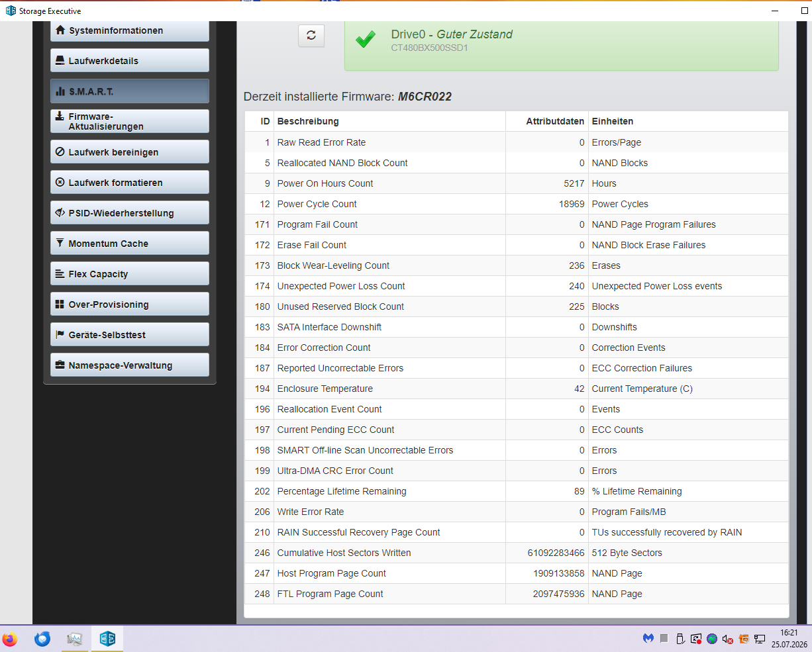The image size is (812, 652).
Task: Open Laufwerk bereinigen in the sidebar
Action: (130, 152)
